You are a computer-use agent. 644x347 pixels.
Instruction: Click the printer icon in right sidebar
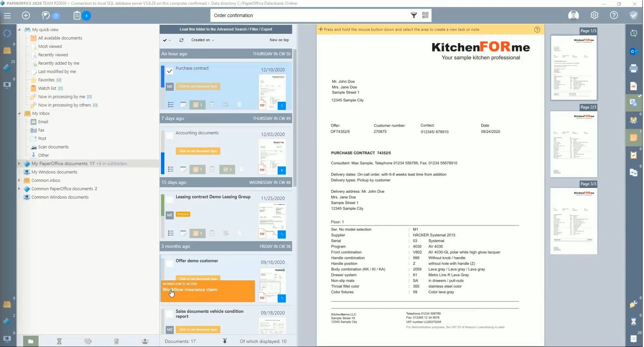(x=634, y=68)
